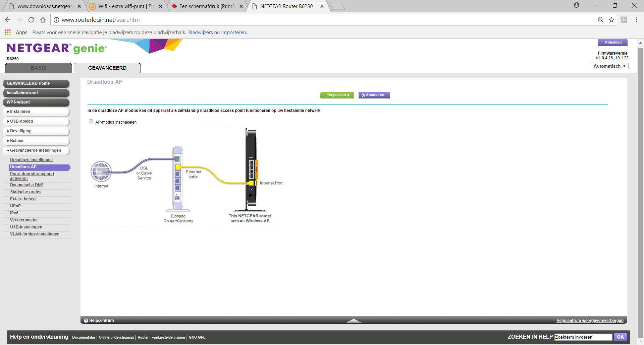This screenshot has height=345, width=644.
Task: Open Draadloze instellingen link
Action: 31,160
